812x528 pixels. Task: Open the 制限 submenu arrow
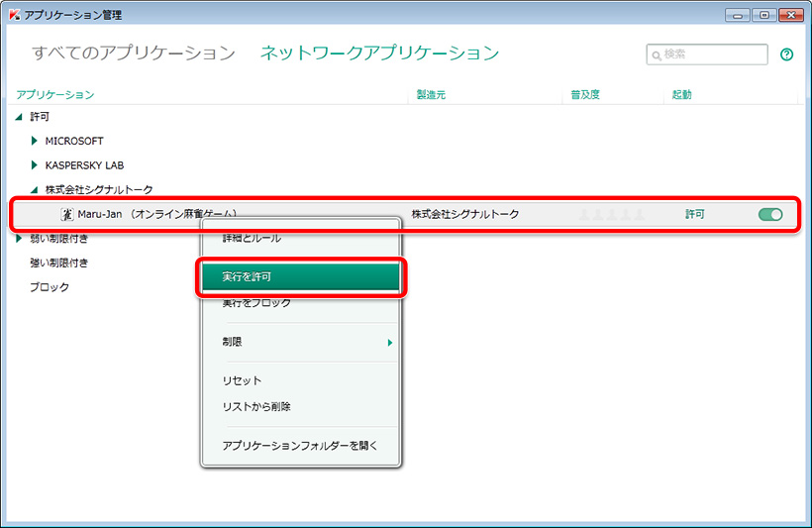(390, 343)
